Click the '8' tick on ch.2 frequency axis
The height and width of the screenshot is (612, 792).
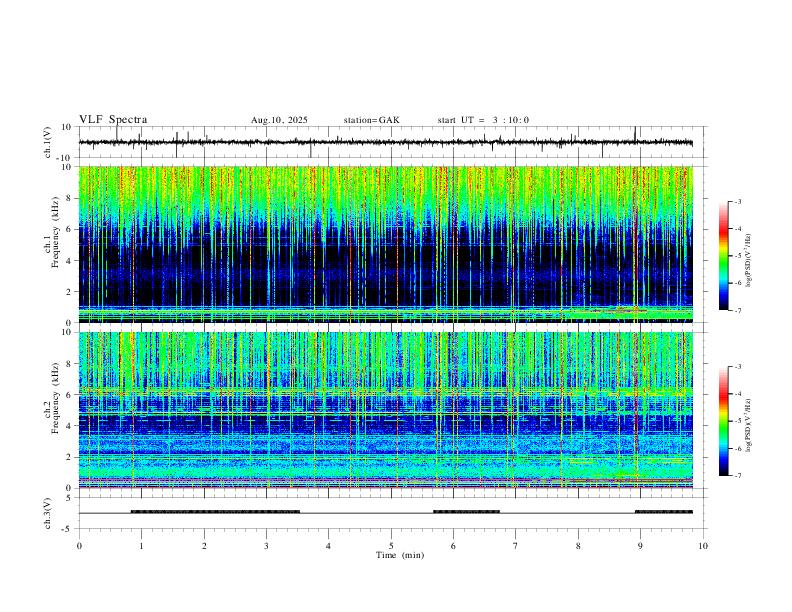tap(70, 364)
